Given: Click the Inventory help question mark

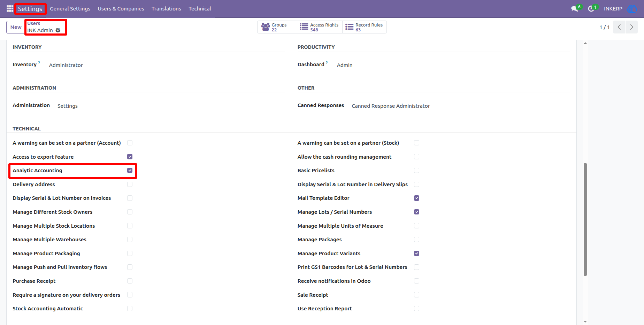Looking at the screenshot, I should click(x=39, y=63).
